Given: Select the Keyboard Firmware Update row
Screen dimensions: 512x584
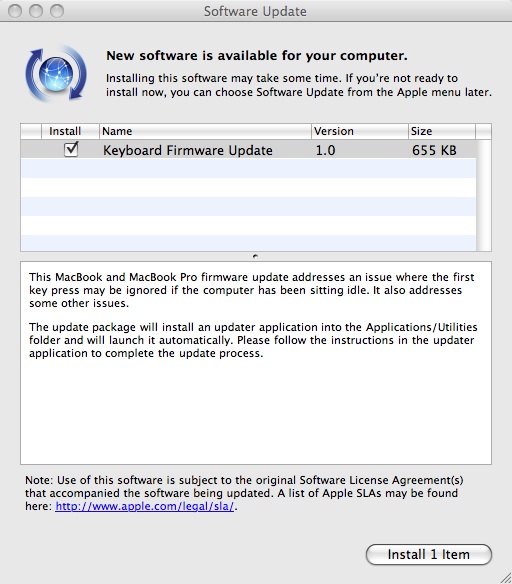Looking at the screenshot, I should click(x=248, y=149).
